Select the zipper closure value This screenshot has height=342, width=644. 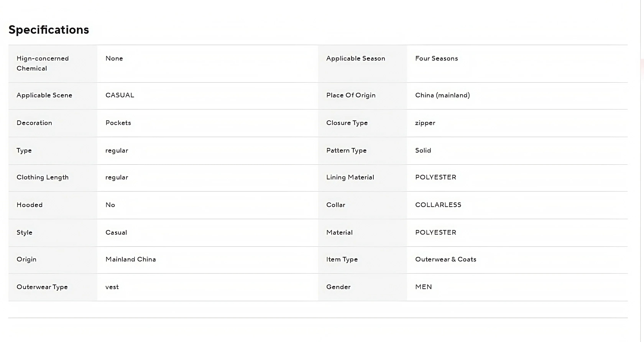(x=425, y=123)
